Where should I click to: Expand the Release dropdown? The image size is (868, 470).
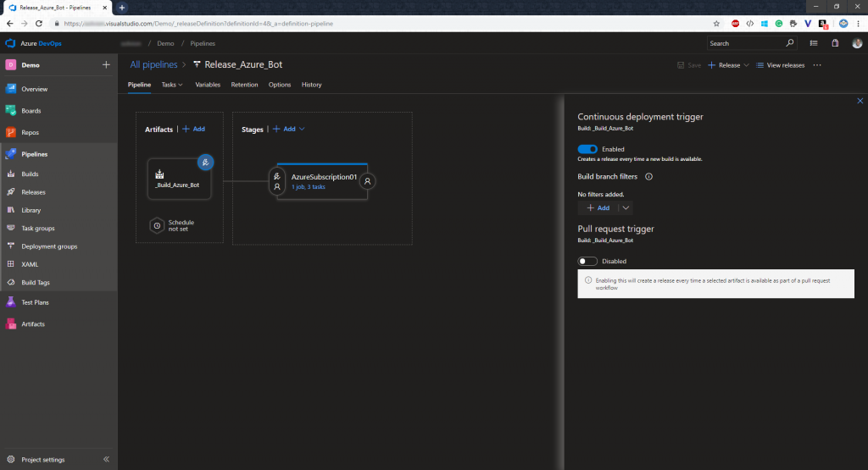(746, 65)
